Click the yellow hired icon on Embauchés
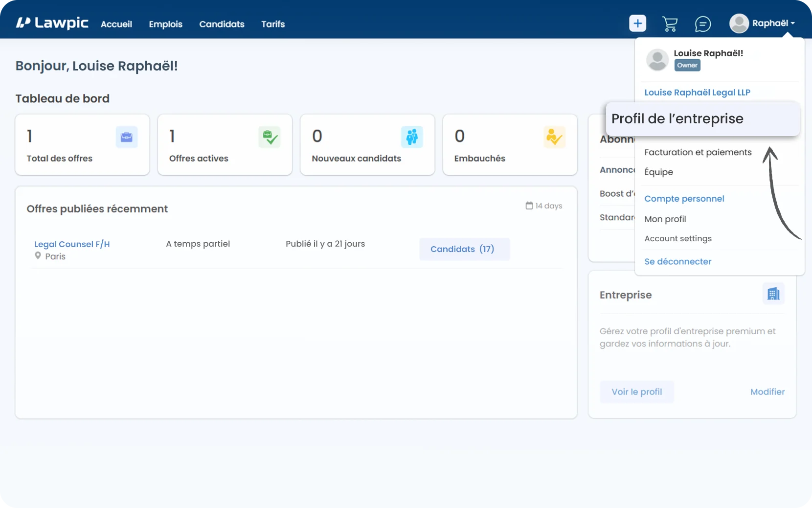The image size is (812, 508). point(554,137)
